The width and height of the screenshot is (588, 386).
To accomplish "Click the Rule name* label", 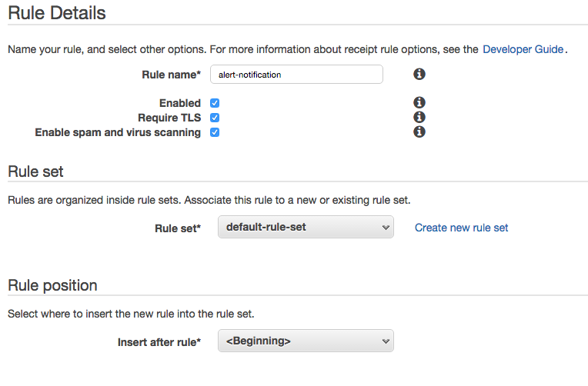I will point(172,75).
